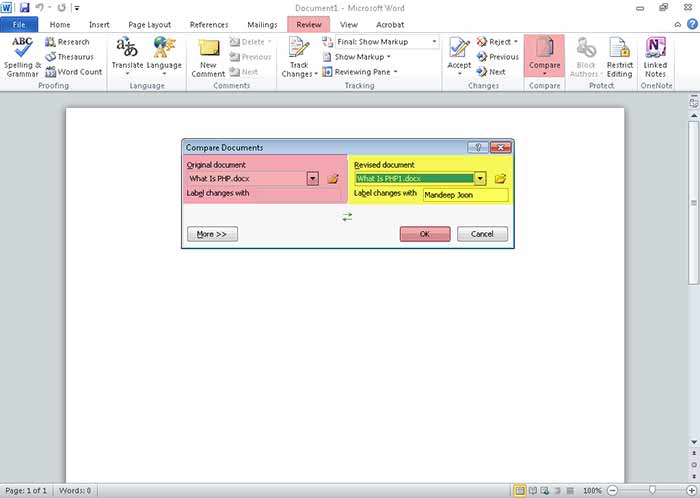Image resolution: width=700 pixels, height=498 pixels.
Task: Click the original Label changes with field
Action: [x=297, y=195]
